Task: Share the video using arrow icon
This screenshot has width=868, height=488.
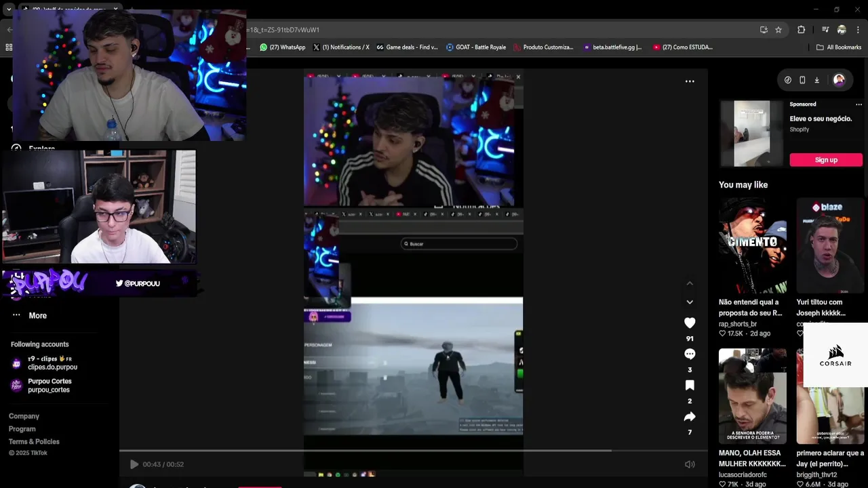Action: [690, 417]
